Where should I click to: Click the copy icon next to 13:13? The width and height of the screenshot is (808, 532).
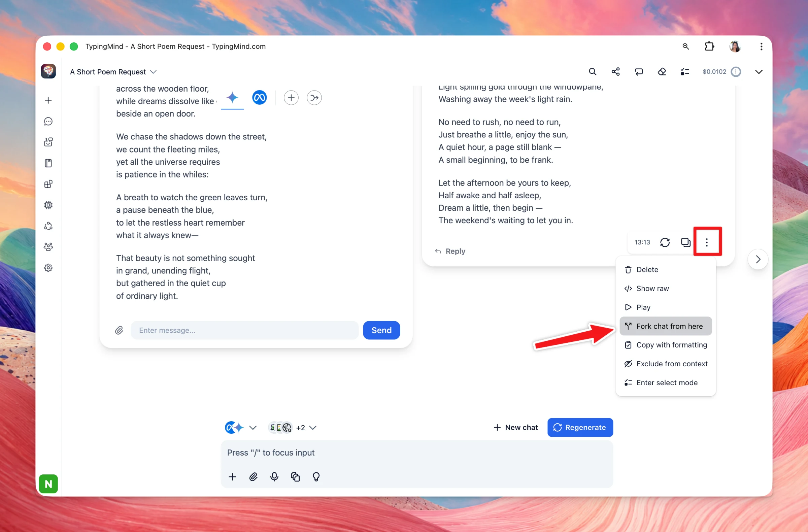coord(685,242)
